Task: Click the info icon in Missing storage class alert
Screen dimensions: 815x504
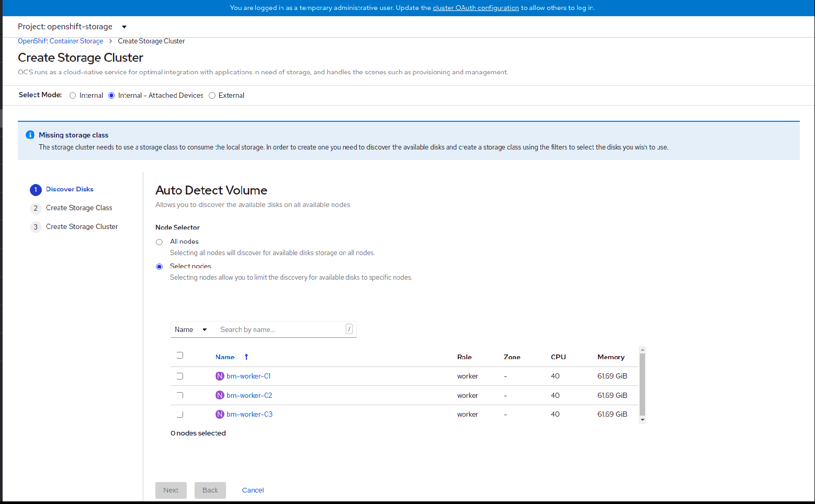Action: [x=30, y=135]
